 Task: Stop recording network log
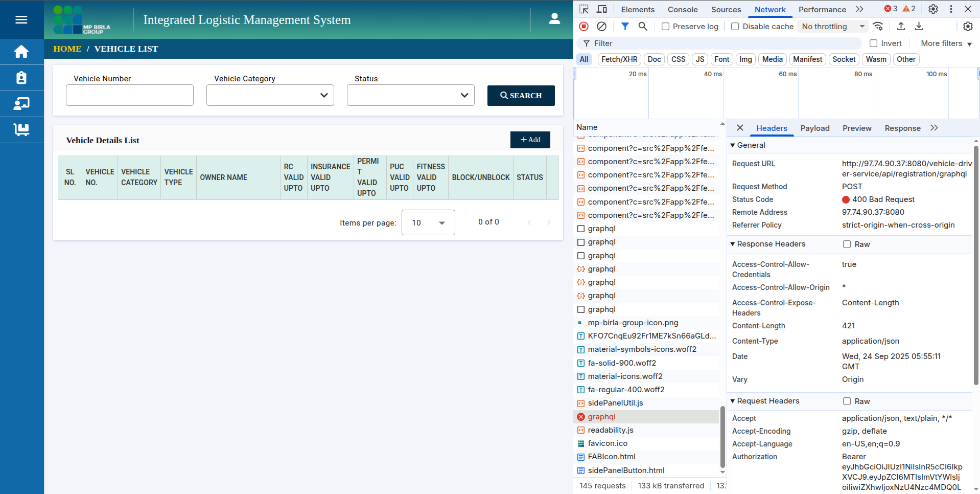tap(584, 27)
